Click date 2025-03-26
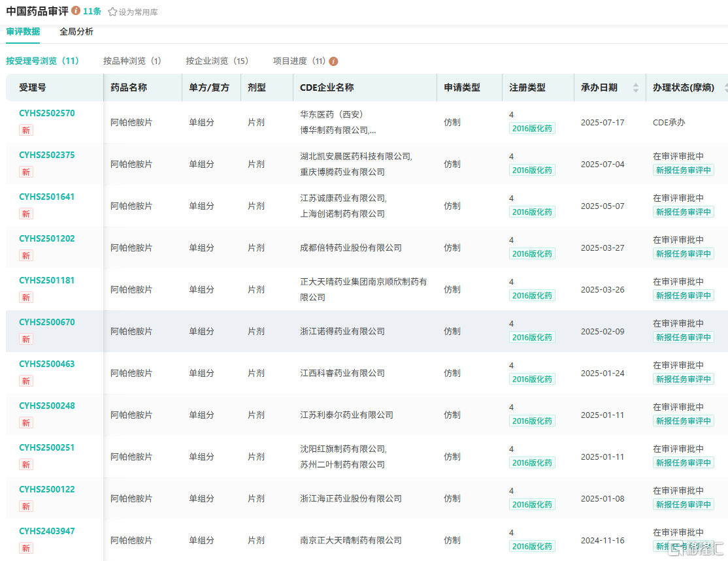Viewport: 728px width, 561px height. 603,289
